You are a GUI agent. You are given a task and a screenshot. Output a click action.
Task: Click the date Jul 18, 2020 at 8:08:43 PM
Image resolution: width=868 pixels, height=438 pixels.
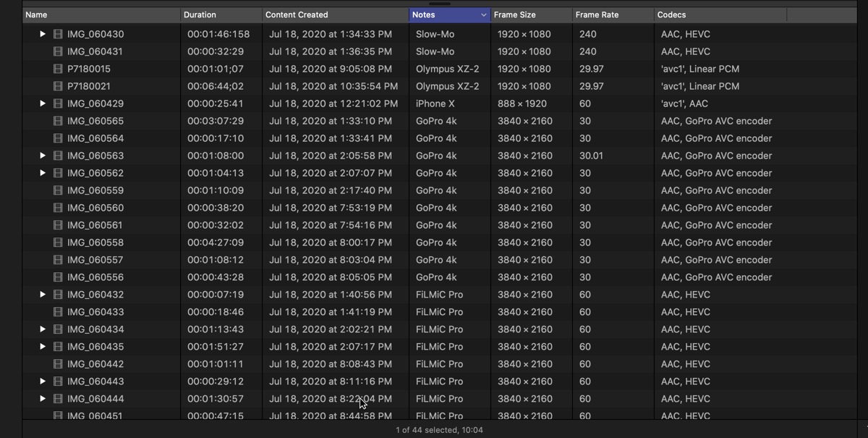click(x=331, y=364)
